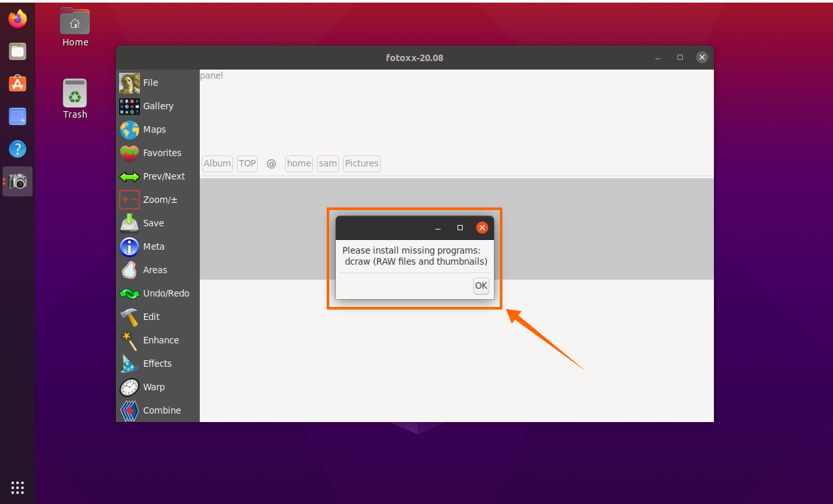Click the Zoom plus-minus icon

pyautogui.click(x=130, y=200)
